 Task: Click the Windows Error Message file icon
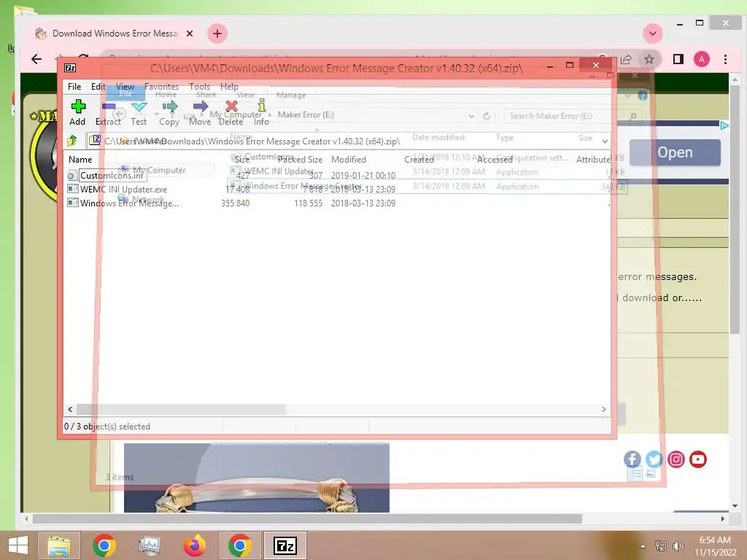coord(72,203)
